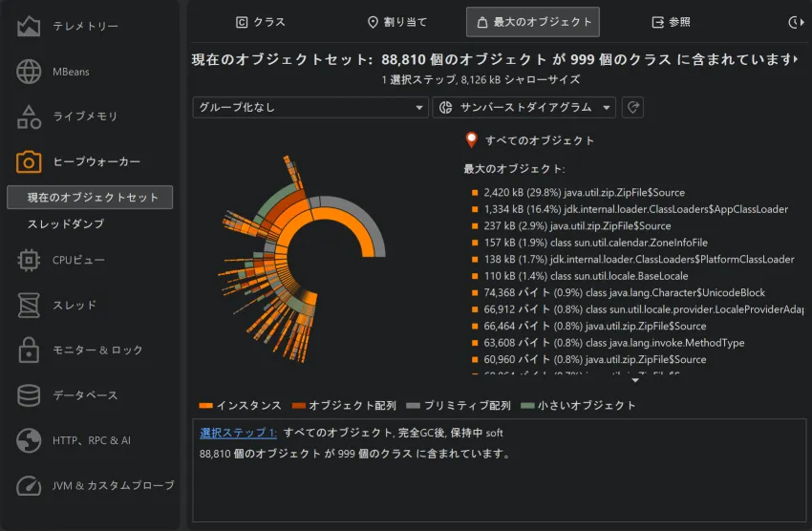
Task: Open スレッドダンプ in the sidebar
Action: [x=66, y=223]
